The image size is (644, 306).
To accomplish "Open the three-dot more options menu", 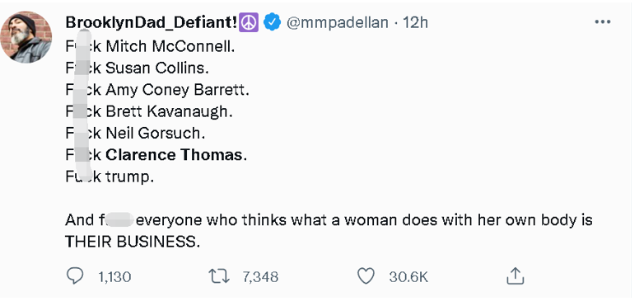I will pos(603,22).
